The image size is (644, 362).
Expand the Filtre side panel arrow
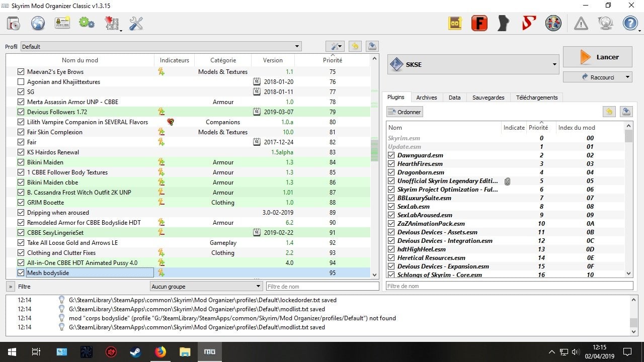10,286
